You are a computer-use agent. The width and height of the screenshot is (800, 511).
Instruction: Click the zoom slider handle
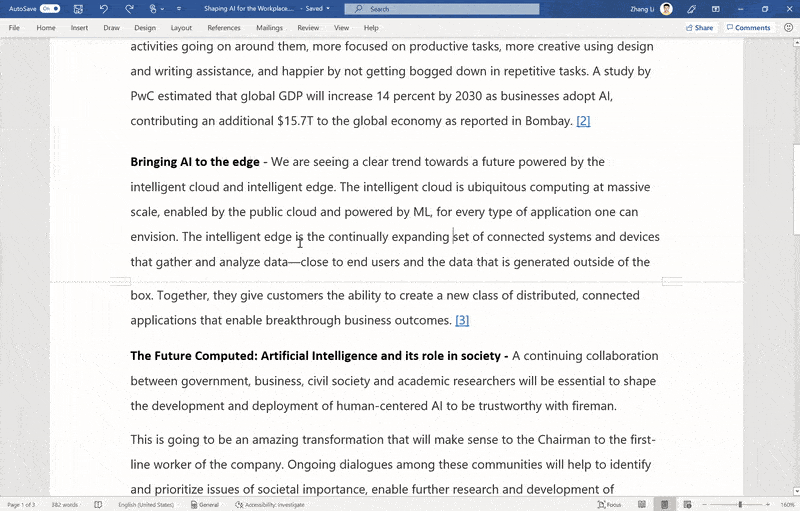coord(740,505)
